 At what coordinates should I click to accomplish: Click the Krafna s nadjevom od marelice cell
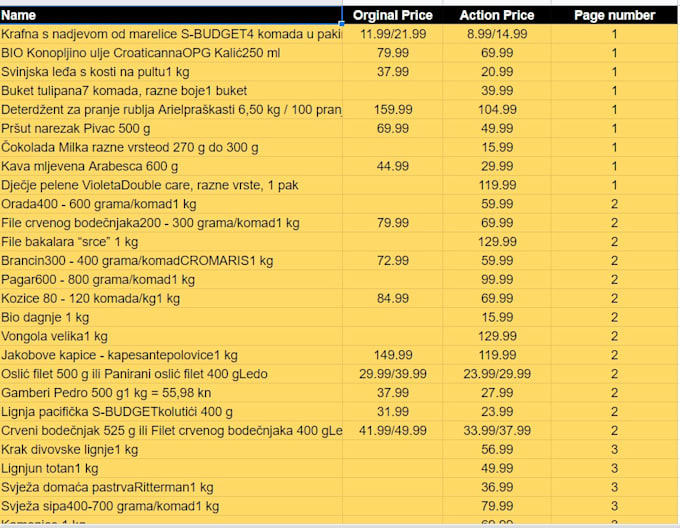click(x=171, y=34)
